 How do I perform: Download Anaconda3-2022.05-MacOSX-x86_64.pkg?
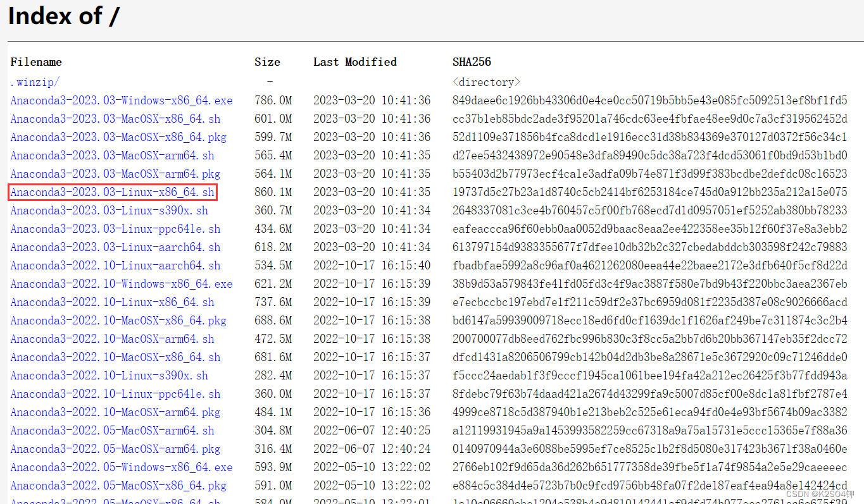click(x=118, y=486)
